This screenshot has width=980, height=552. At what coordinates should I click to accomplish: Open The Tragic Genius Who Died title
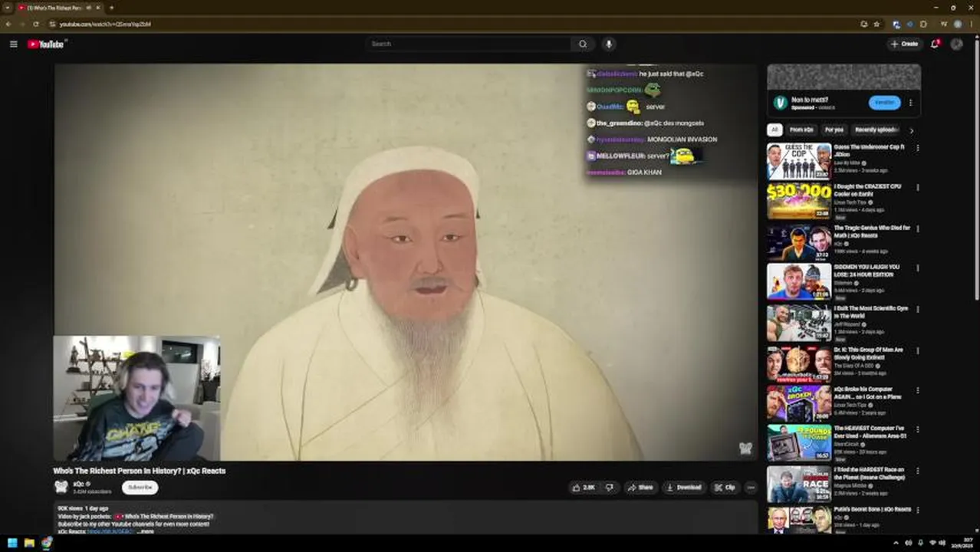(872, 232)
